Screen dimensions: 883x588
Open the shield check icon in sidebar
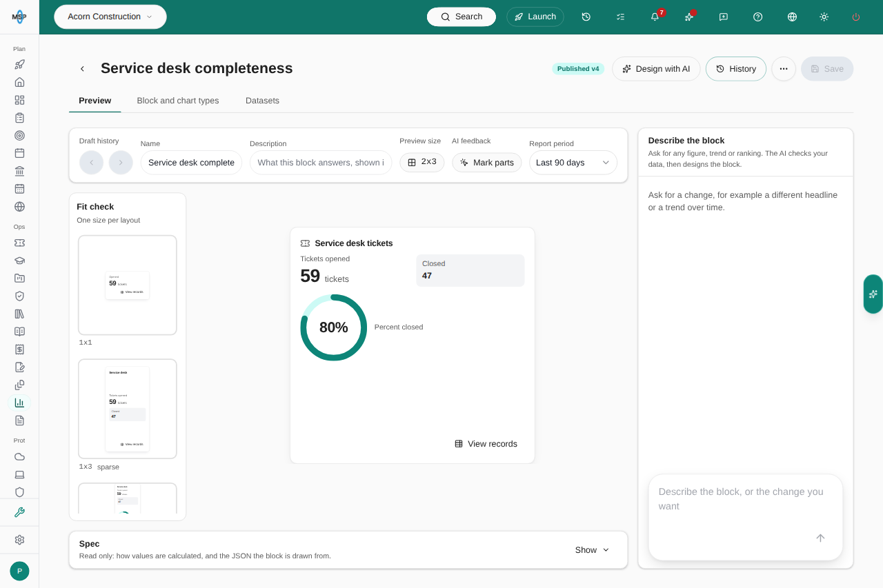pos(19,296)
